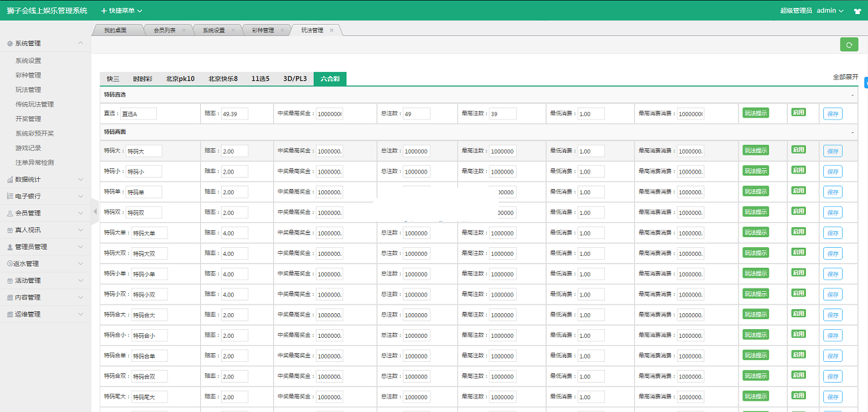Switch to the 我的桌面 tab

115,30
